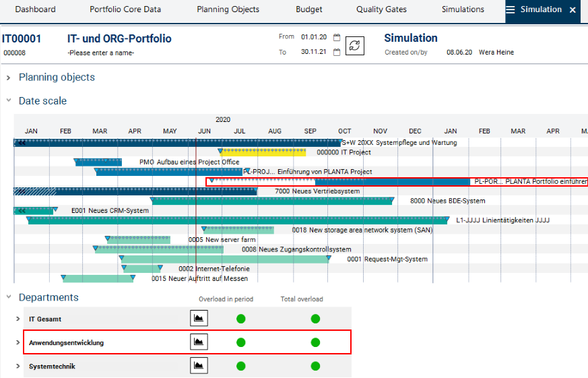Click total overload green indicator for Anwendungsentwicklung
588x378 pixels.
315,342
